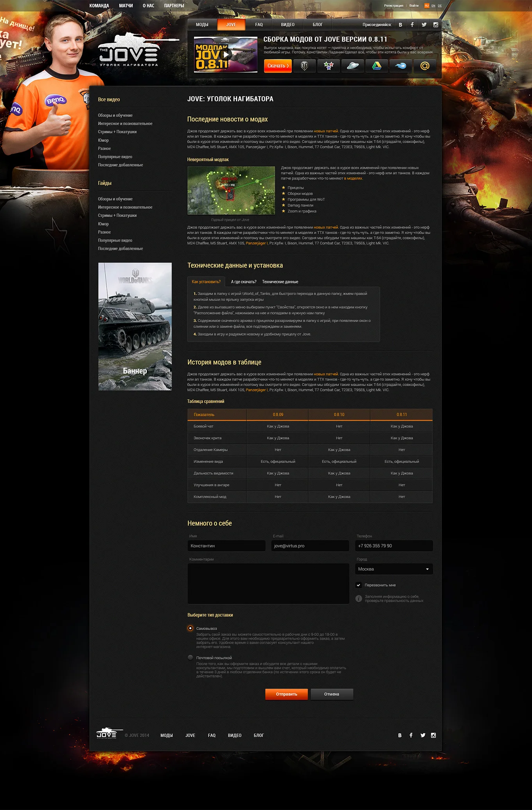The image size is (532, 810).
Task: Open the МОДЫ tab in header navigation
Action: coord(202,25)
